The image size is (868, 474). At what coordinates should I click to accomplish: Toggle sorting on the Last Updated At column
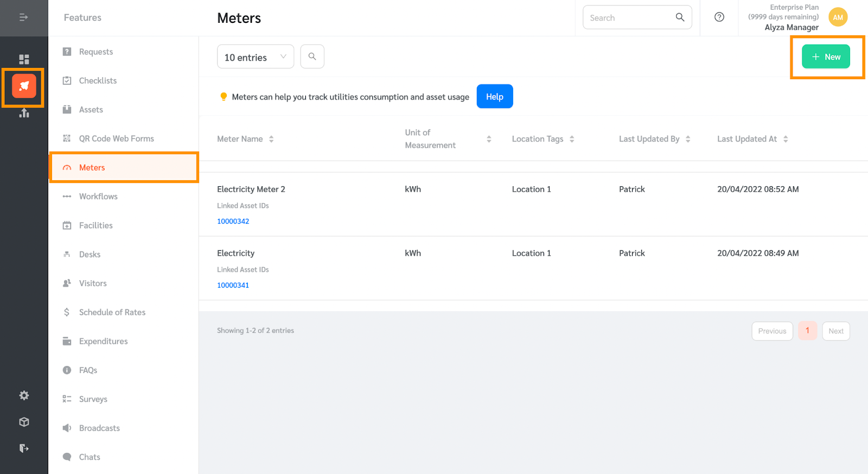coord(786,138)
